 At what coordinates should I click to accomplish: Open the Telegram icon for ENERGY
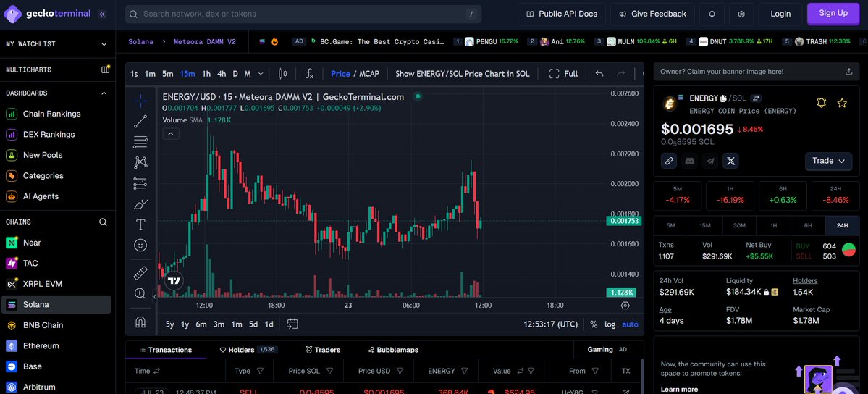pyautogui.click(x=710, y=161)
